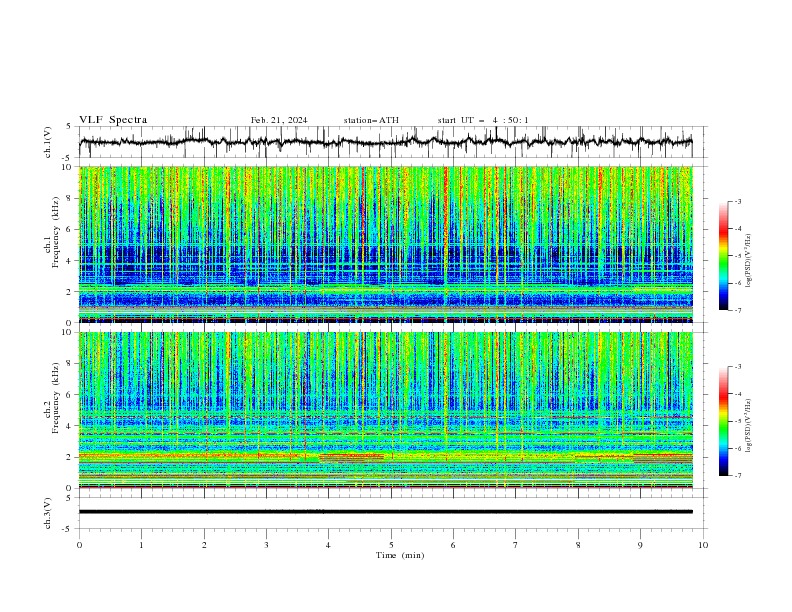Click the ch.1 color bar 'log(PSD)(V²/Hz)' label
The image size is (792, 612).
pyautogui.click(x=748, y=261)
